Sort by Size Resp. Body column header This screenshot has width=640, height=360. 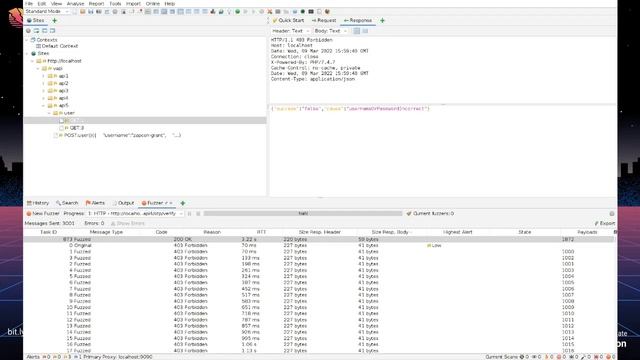point(390,232)
